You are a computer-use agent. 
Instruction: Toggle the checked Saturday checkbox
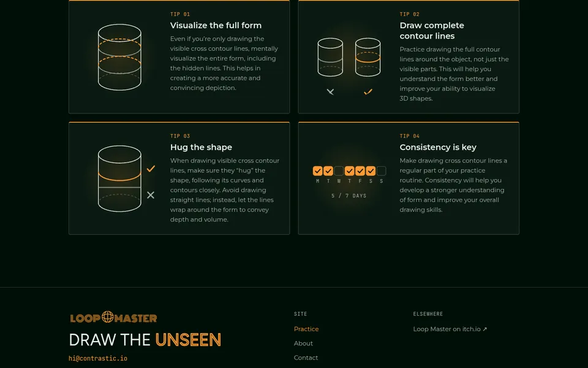coord(371,171)
